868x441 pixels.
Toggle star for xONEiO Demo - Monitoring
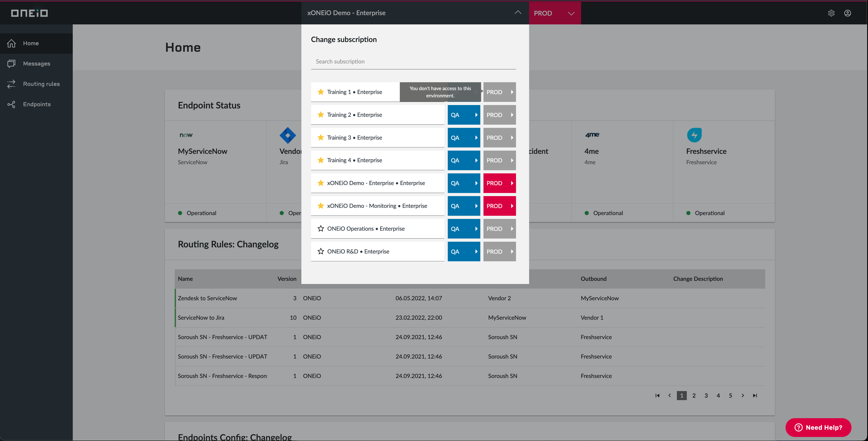coord(320,206)
